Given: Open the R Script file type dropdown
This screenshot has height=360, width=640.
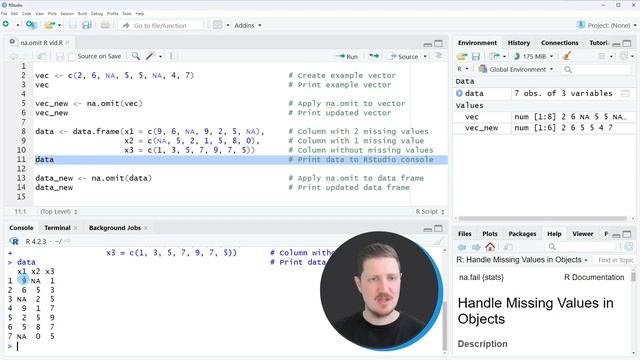Looking at the screenshot, I should (x=430, y=211).
